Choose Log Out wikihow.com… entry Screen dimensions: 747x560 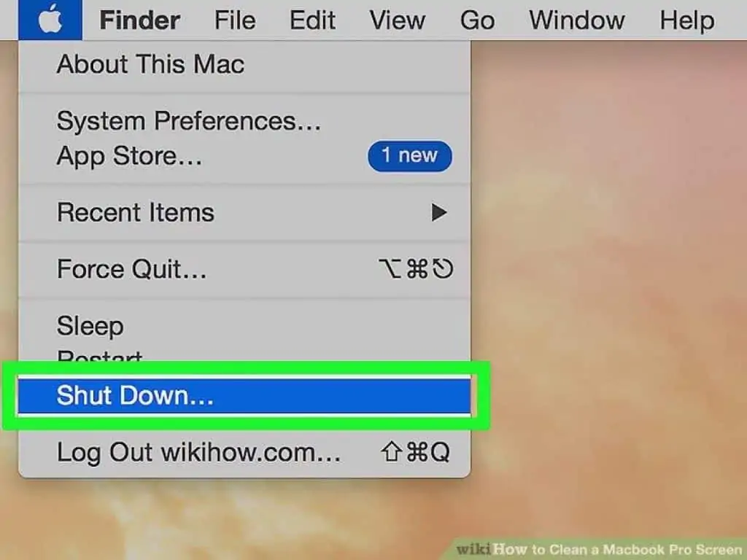244,452
